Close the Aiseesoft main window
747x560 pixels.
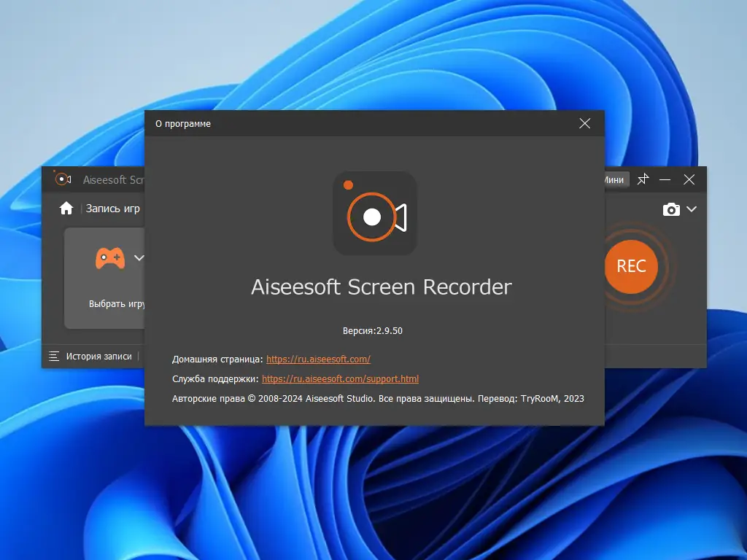pyautogui.click(x=689, y=179)
